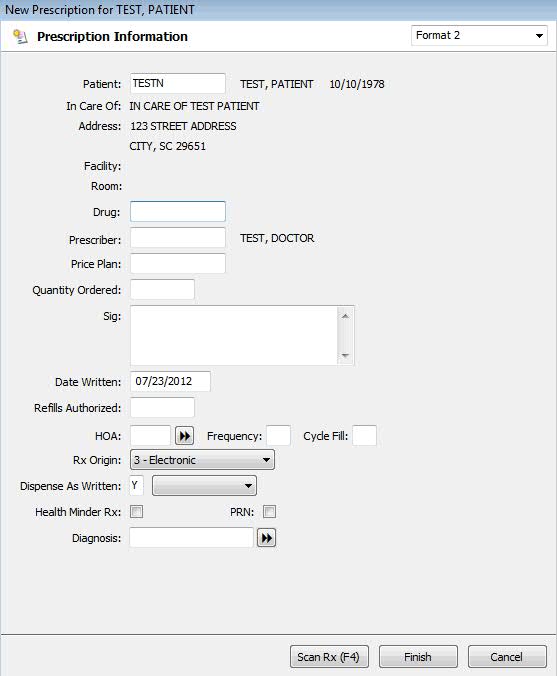This screenshot has height=676, width=557.
Task: Click the Prescription Information header icon
Action: click(x=20, y=37)
